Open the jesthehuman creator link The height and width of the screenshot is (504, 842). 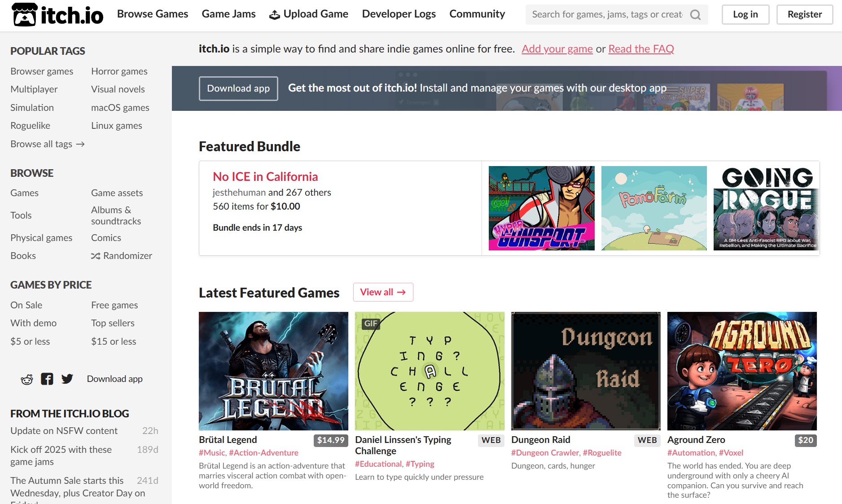point(239,193)
